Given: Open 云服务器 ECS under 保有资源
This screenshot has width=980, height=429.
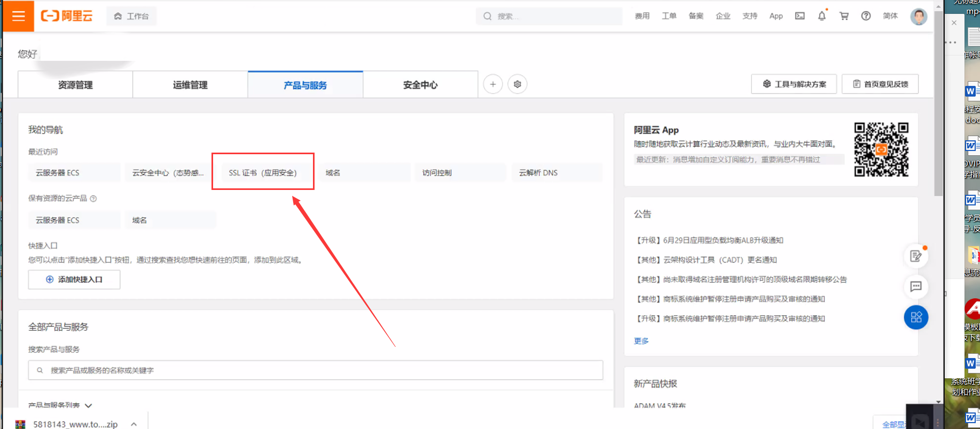Looking at the screenshot, I should (74, 220).
